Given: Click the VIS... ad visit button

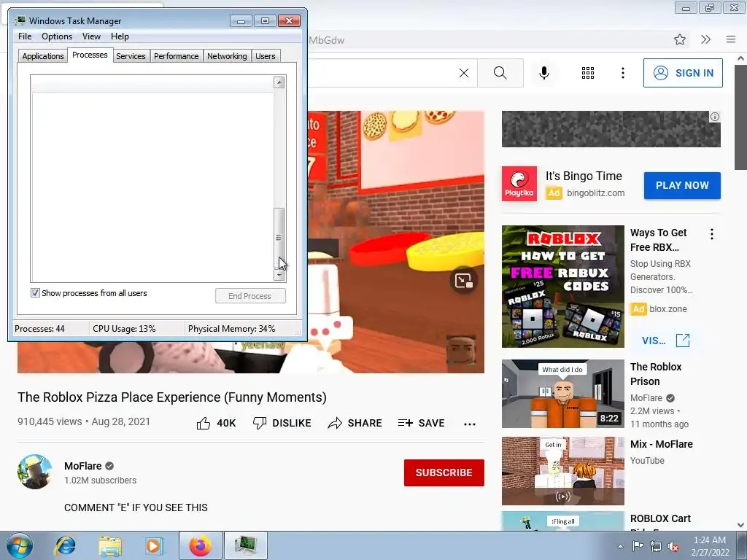Looking at the screenshot, I should point(654,341).
